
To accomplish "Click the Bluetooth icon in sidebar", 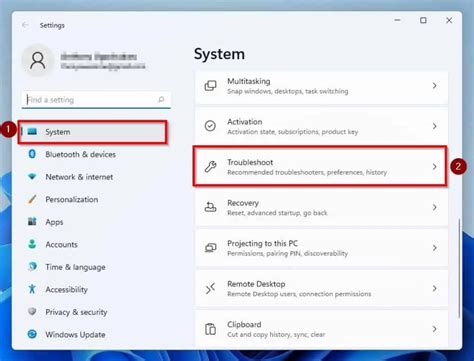I will click(32, 154).
